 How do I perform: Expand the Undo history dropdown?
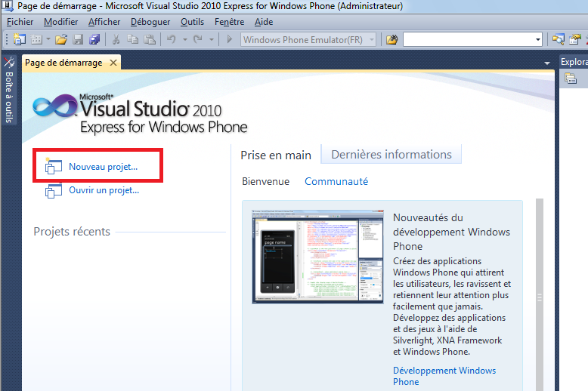coord(185,39)
